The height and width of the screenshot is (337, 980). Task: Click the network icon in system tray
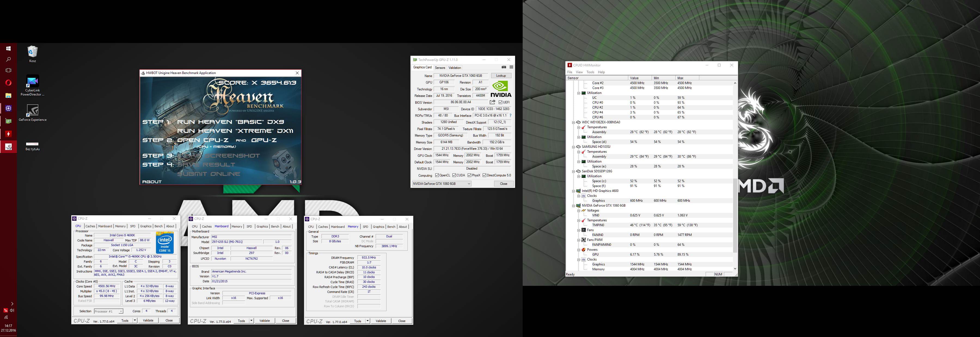coord(6,317)
